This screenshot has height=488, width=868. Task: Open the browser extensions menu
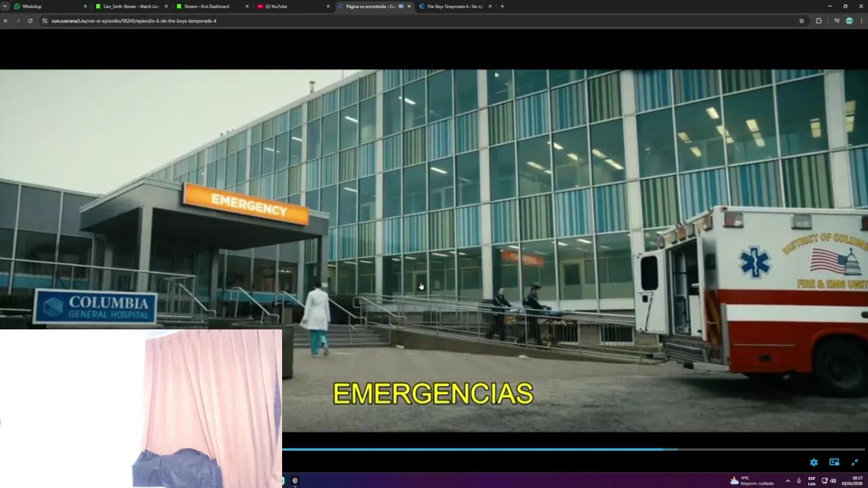(x=818, y=21)
